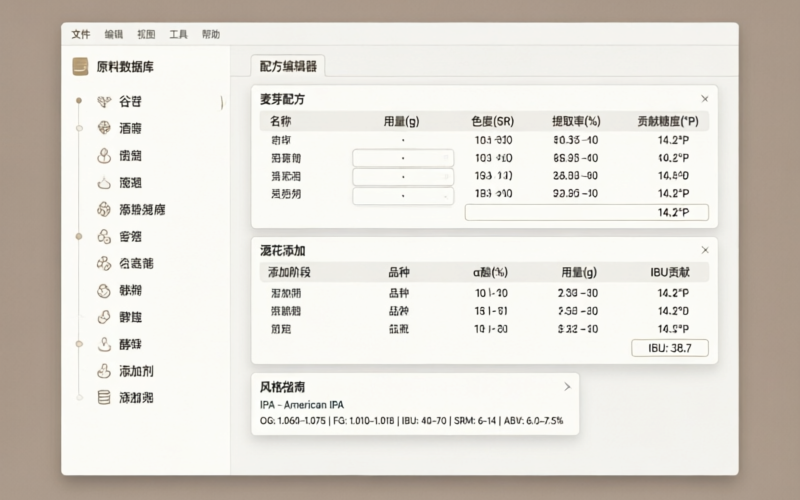The width and height of the screenshot is (800, 500).
Task: Click the 品种 column header in hop table
Action: click(399, 272)
